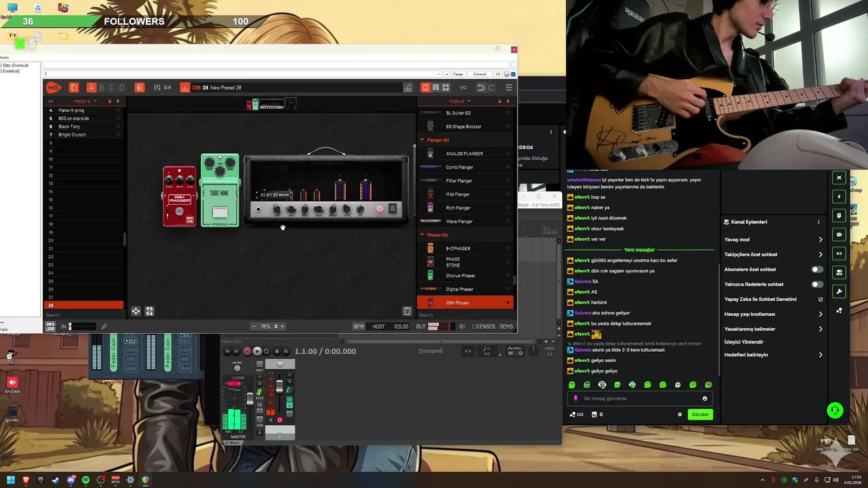
Task: Select variation B slot
Action: point(102,87)
